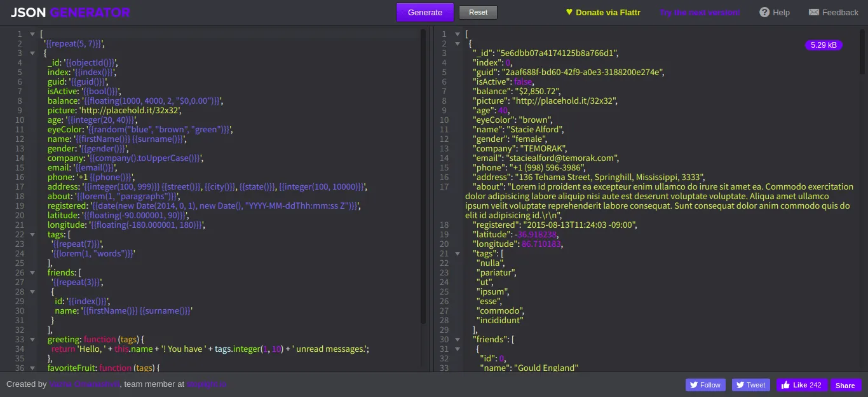Click the 136 Tehama Street address line
The height and width of the screenshot is (397, 868).
coord(589,178)
